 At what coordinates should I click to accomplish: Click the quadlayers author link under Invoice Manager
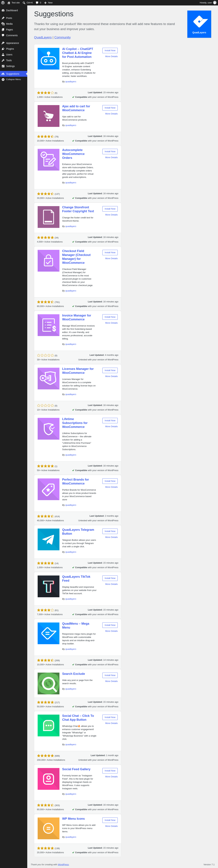[x=71, y=344]
